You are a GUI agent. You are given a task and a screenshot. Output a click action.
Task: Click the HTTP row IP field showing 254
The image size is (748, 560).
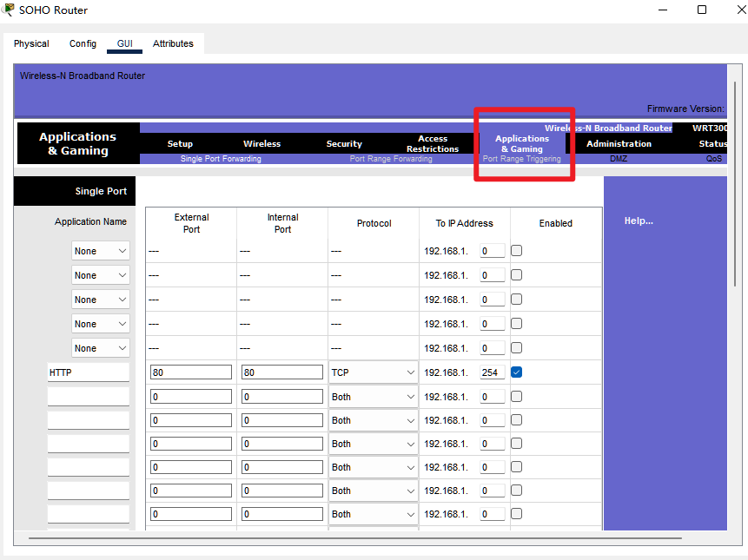pyautogui.click(x=493, y=372)
